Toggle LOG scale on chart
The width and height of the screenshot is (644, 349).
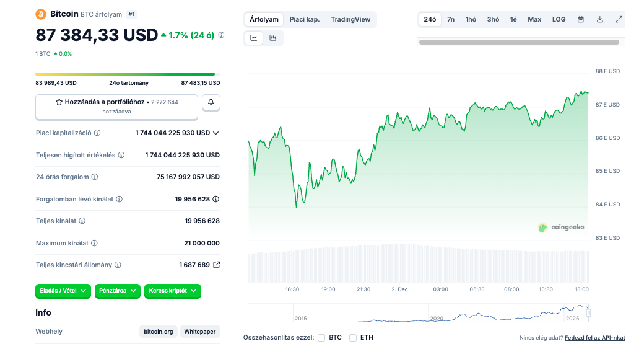(x=559, y=19)
